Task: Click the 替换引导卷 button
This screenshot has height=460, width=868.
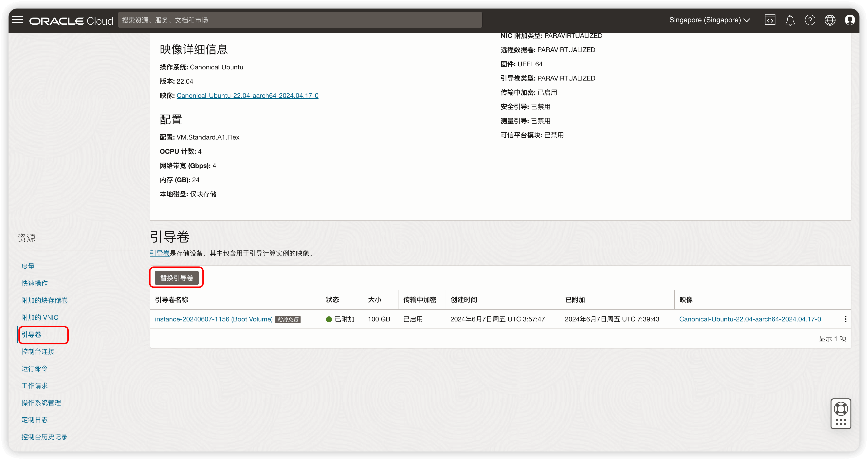Action: (x=177, y=278)
